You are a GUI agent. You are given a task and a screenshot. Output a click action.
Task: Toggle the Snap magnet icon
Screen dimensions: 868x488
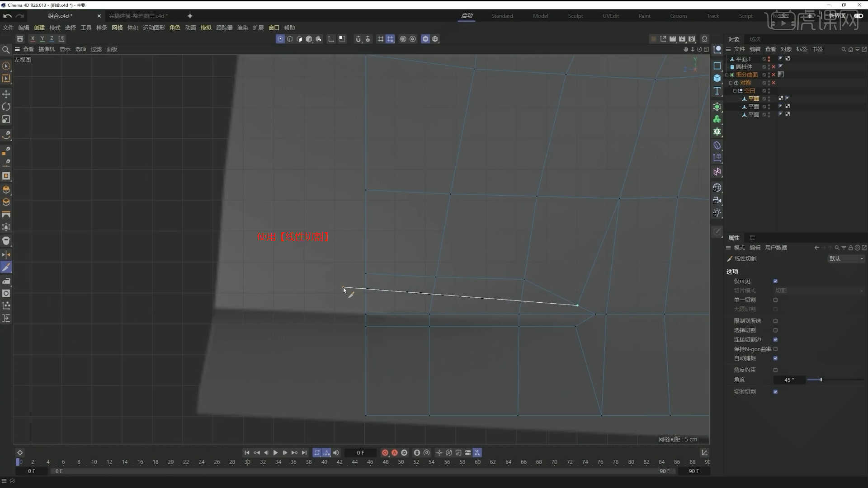click(x=358, y=39)
